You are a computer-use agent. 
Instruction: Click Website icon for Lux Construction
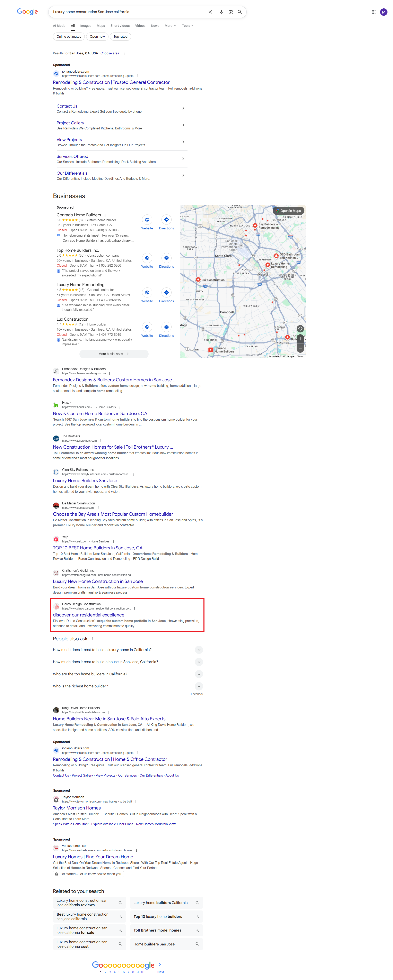coord(147,327)
